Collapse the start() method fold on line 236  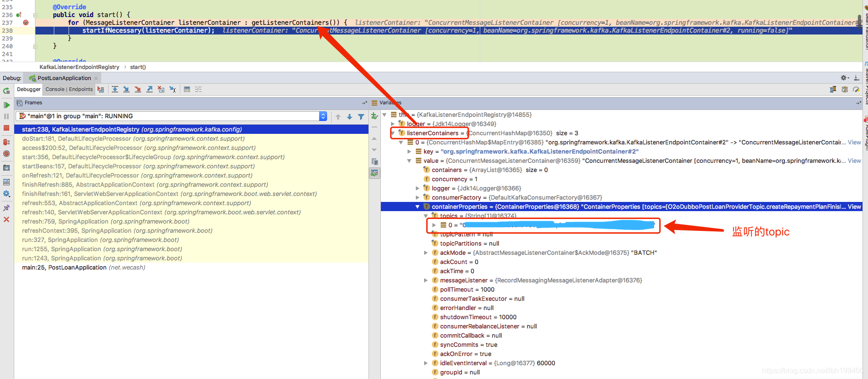[x=35, y=15]
